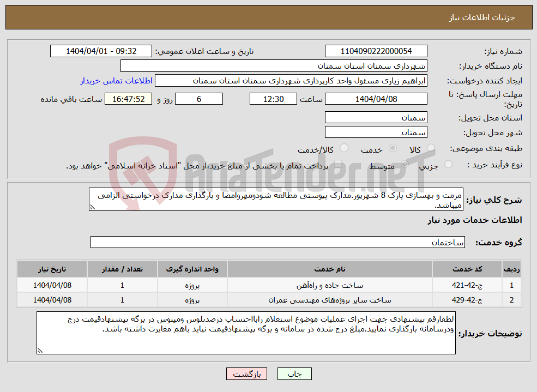Click the طبقه بندی موضوعی label

486,148
